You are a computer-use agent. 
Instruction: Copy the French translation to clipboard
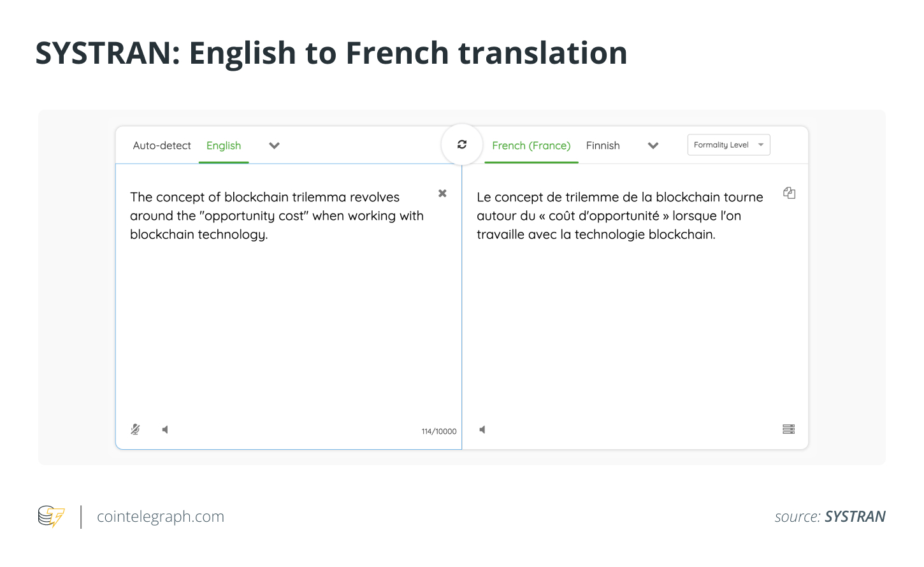(x=789, y=193)
